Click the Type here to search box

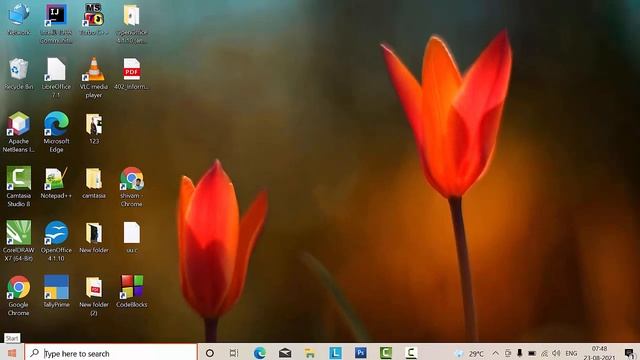click(x=111, y=353)
